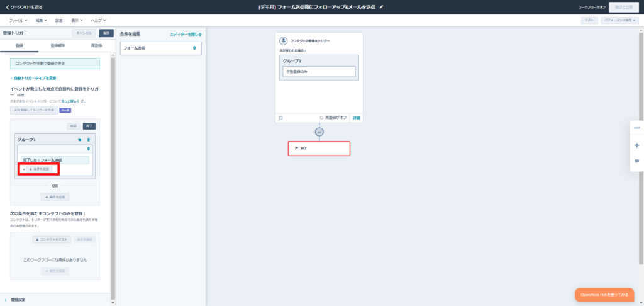Click 条件を追加 below OR

coord(55,197)
